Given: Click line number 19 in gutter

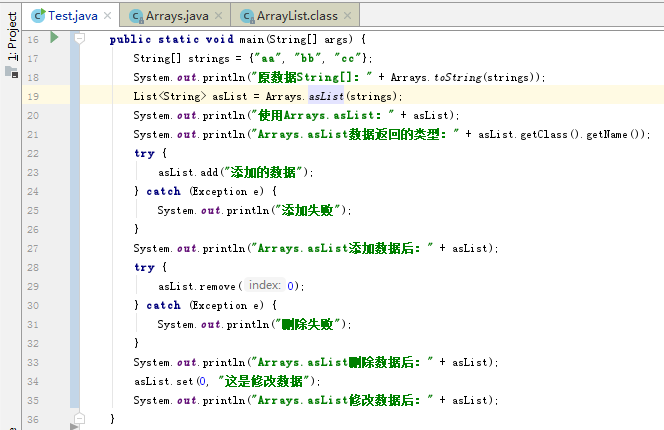Looking at the screenshot, I should point(33,97).
